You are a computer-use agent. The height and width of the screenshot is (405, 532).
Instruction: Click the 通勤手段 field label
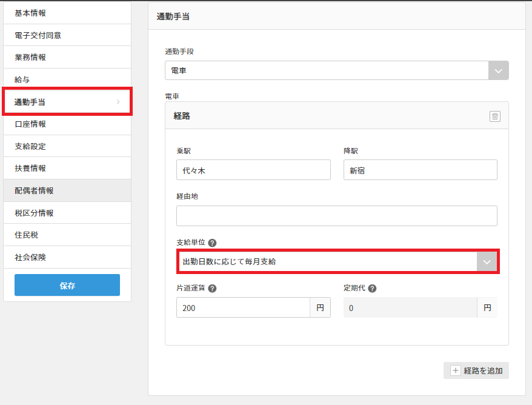coord(179,52)
